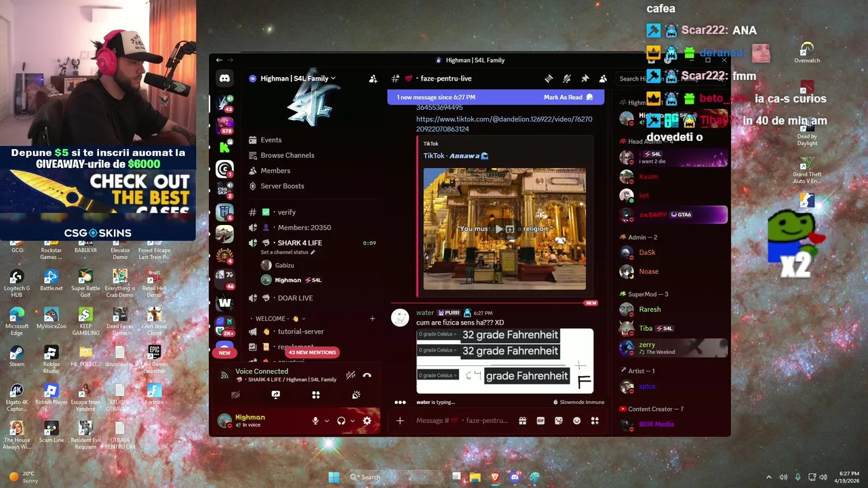Click Mark As Read on new message bar

(x=568, y=98)
